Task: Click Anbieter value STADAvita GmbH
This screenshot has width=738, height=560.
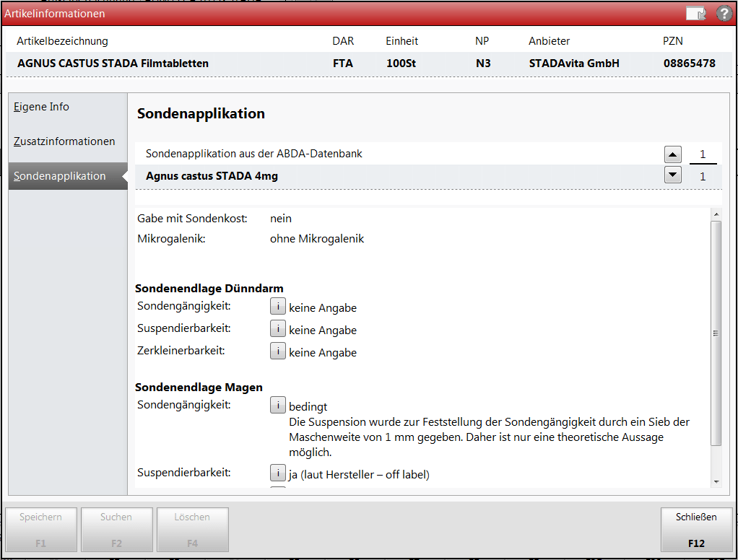Action: click(x=574, y=64)
